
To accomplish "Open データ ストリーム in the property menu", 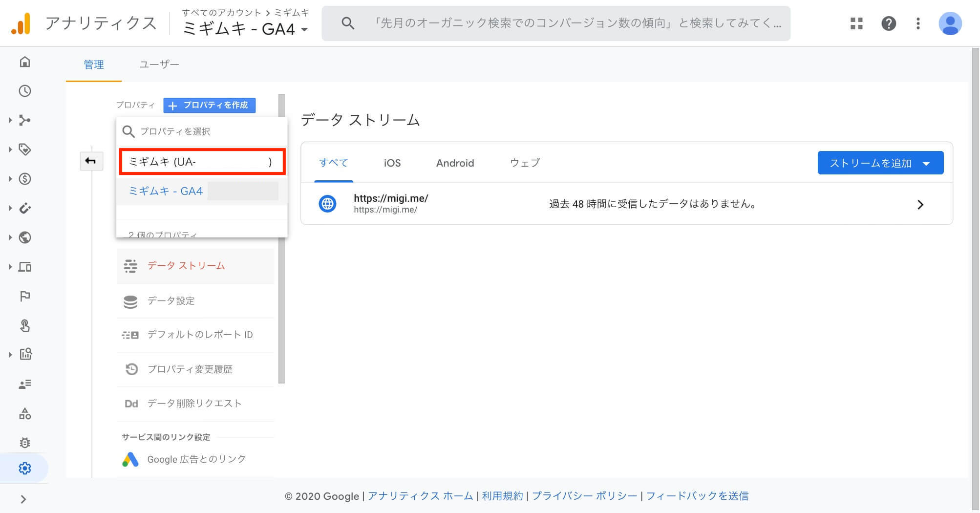I will (x=195, y=266).
